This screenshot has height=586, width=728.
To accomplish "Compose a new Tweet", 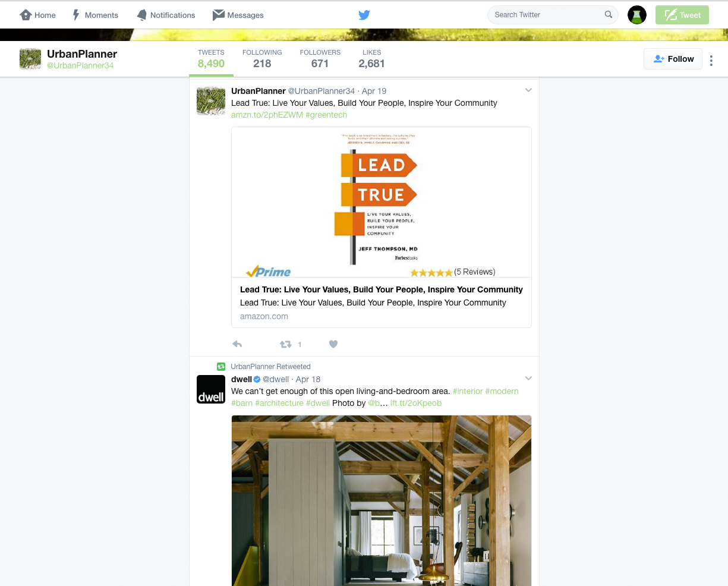I will tap(682, 15).
